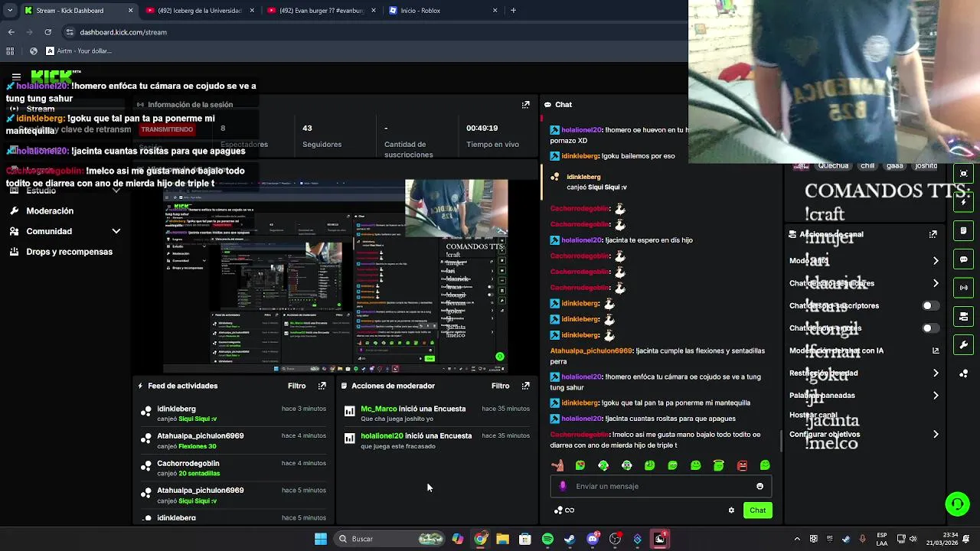Image resolution: width=980 pixels, height=551 pixels.
Task: Go back in the browser
Action: coord(11,32)
